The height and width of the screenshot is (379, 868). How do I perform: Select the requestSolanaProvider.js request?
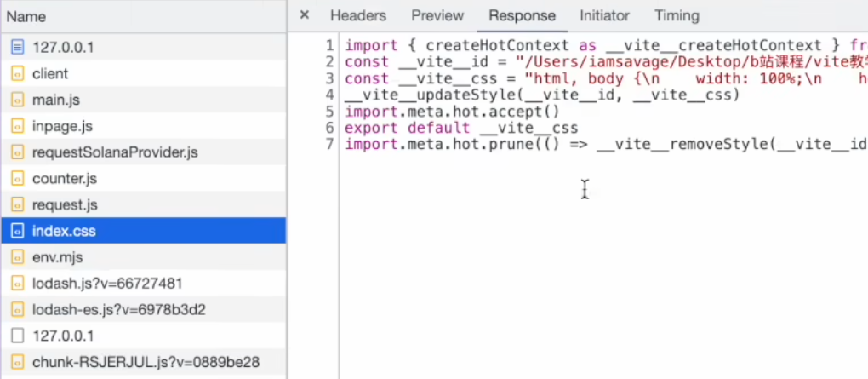point(143,152)
